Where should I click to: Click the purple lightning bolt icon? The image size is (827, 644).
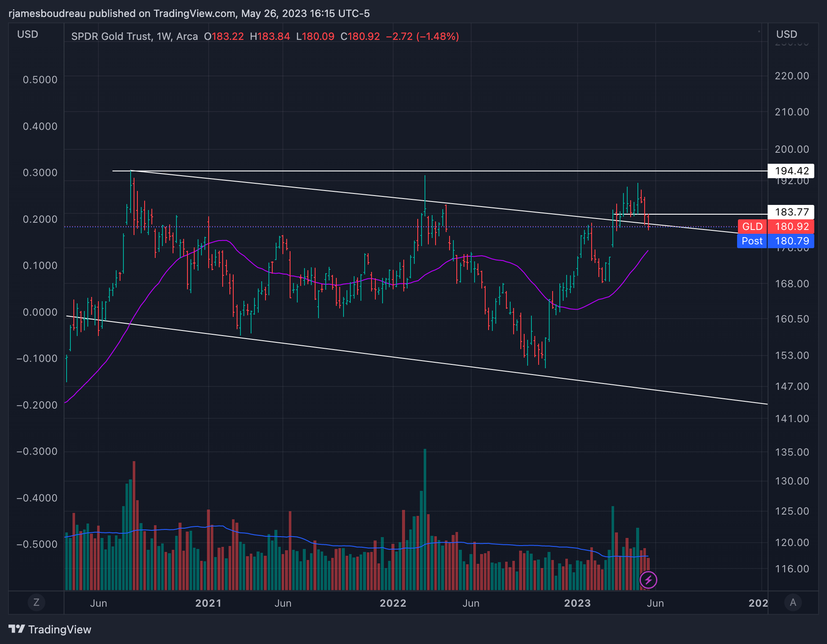click(x=648, y=580)
